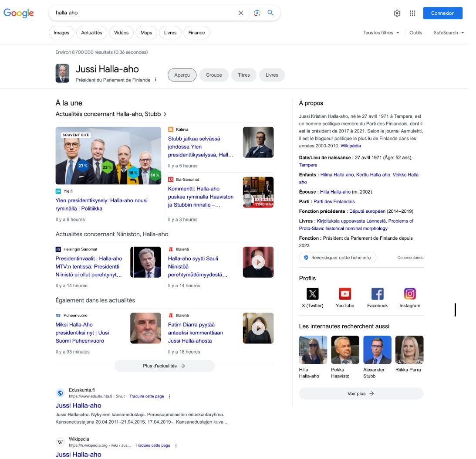Play the Fatim Diarra video thumbnail
The height and width of the screenshot is (459, 476).
coord(258,328)
